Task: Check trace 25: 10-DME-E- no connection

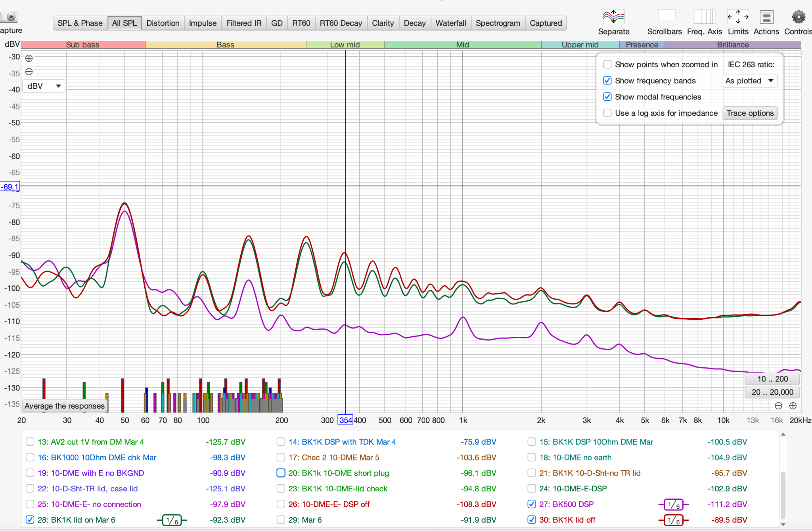Action: (30, 504)
